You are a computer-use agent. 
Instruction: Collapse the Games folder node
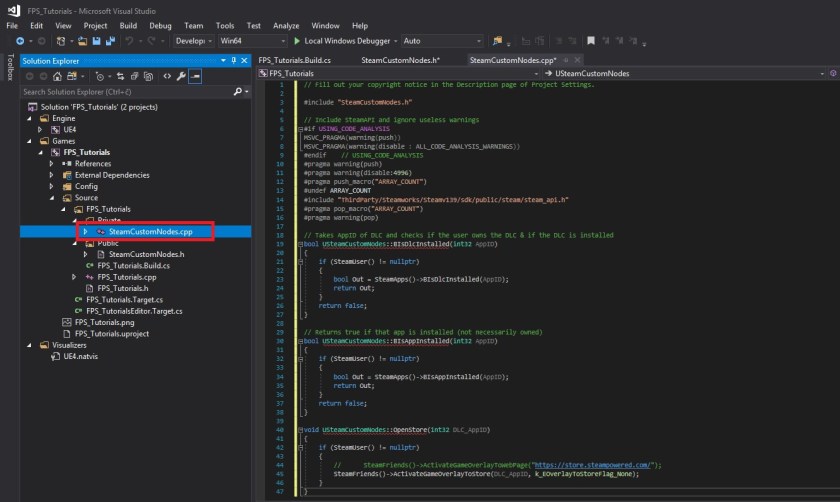coord(29,141)
